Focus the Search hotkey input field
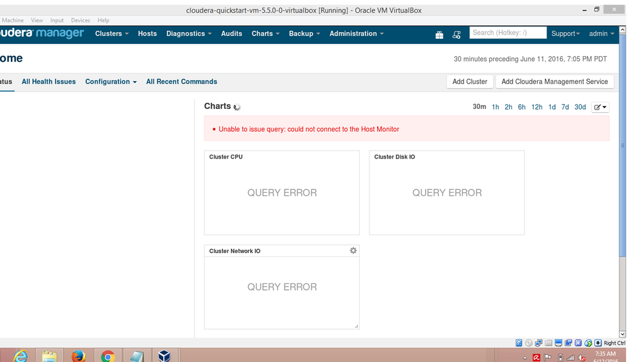The image size is (644, 362). click(x=508, y=33)
